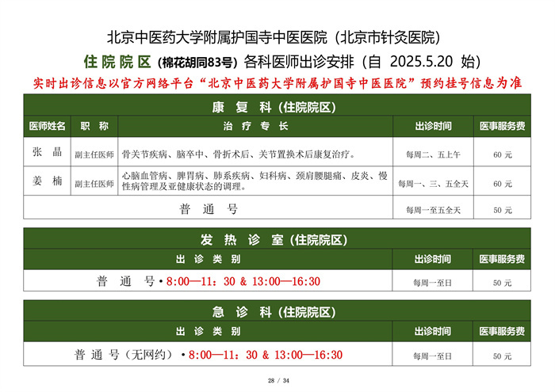Click column header 治疗专长
Screen dimensions: 555x392
coord(255,126)
